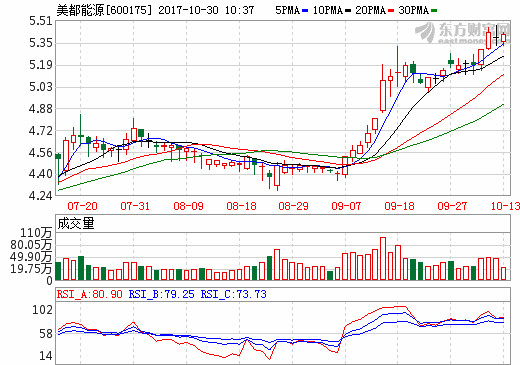Click the date label 08-29
520x365 pixels.
pos(293,206)
